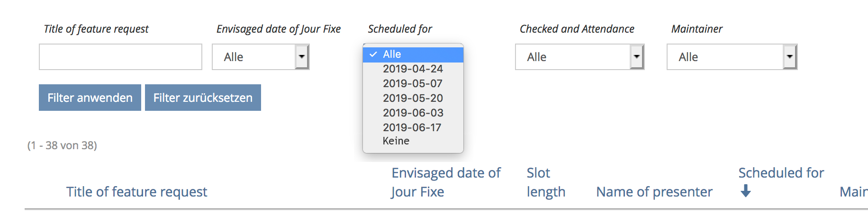Select 2019-06-17 from the list
The width and height of the screenshot is (868, 215).
click(412, 127)
